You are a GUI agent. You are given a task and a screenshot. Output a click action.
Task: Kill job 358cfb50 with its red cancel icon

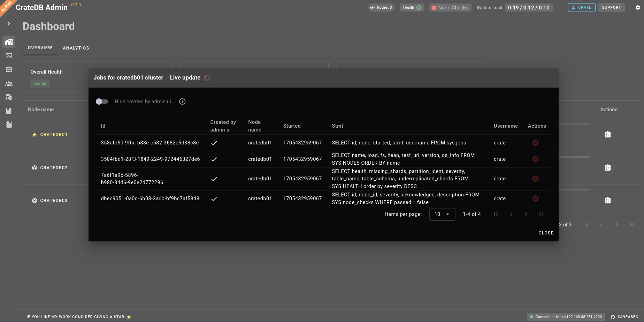click(536, 143)
